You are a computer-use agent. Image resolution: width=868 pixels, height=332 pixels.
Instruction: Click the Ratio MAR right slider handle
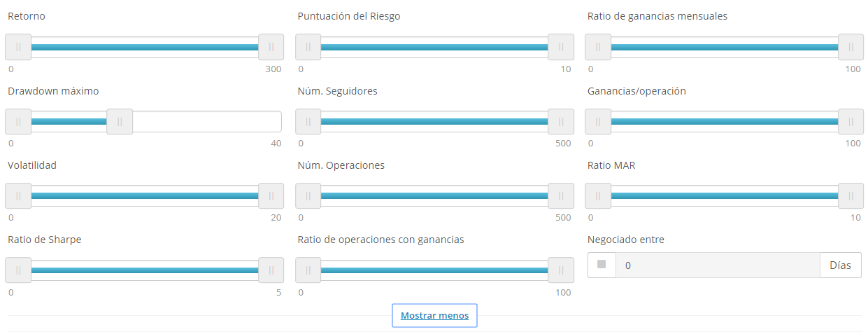851,196
